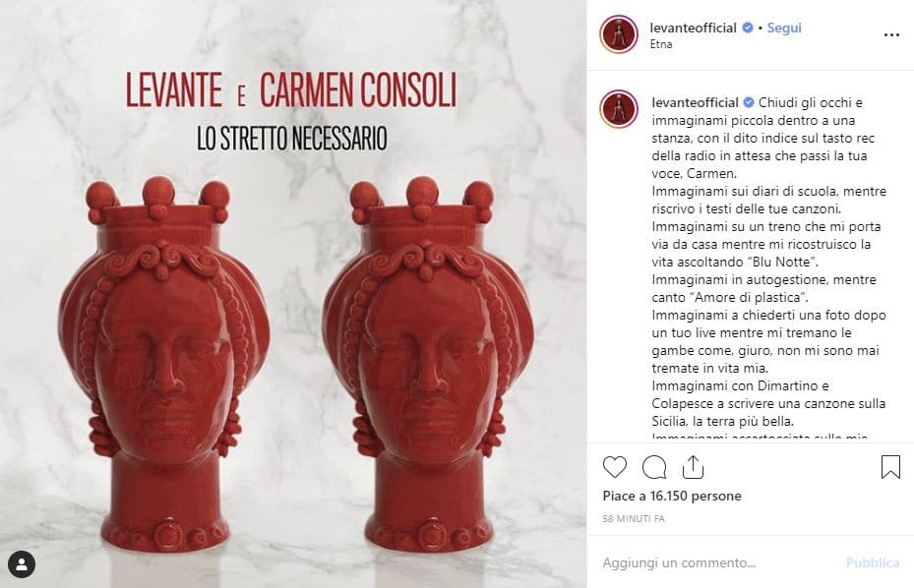Open the Etna location link
The width and height of the screenshot is (914, 588).
click(661, 44)
